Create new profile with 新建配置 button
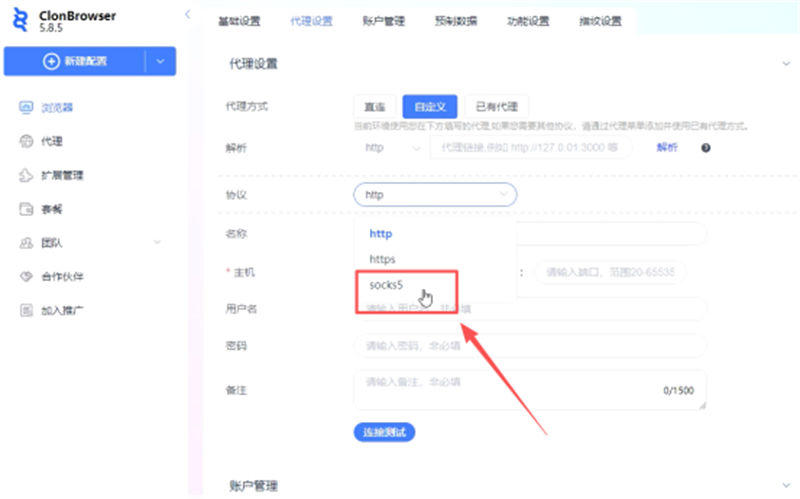 click(x=74, y=61)
